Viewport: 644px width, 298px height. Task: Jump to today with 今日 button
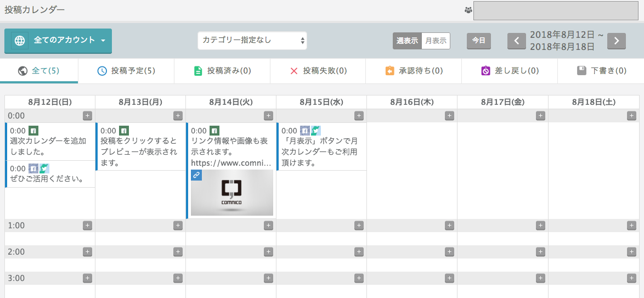pos(479,41)
